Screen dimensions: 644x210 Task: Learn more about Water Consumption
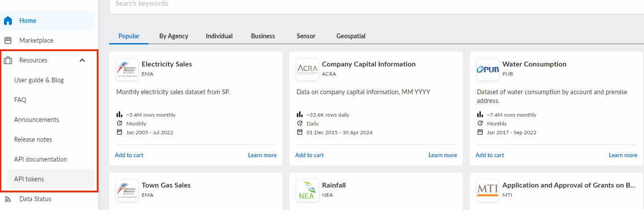tap(623, 155)
